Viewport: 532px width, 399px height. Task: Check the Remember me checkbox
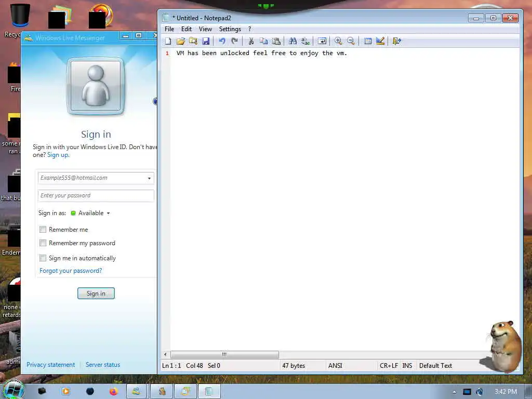pyautogui.click(x=43, y=229)
